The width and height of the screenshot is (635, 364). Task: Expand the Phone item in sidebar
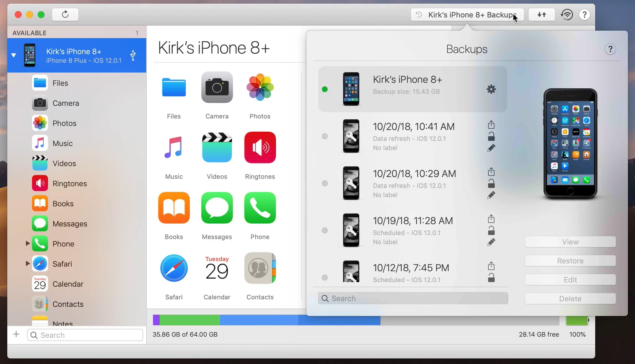(28, 243)
